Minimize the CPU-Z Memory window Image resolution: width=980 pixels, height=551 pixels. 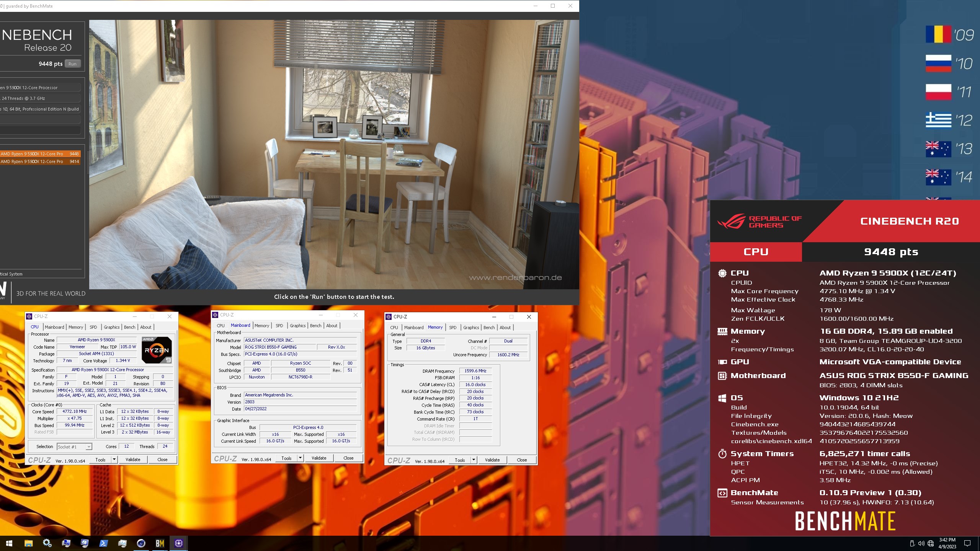[494, 317]
